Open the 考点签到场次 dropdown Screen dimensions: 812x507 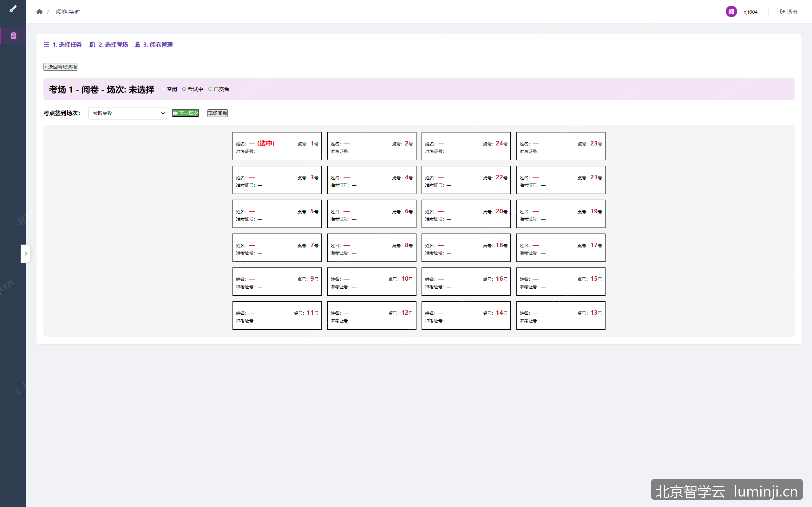coord(128,113)
